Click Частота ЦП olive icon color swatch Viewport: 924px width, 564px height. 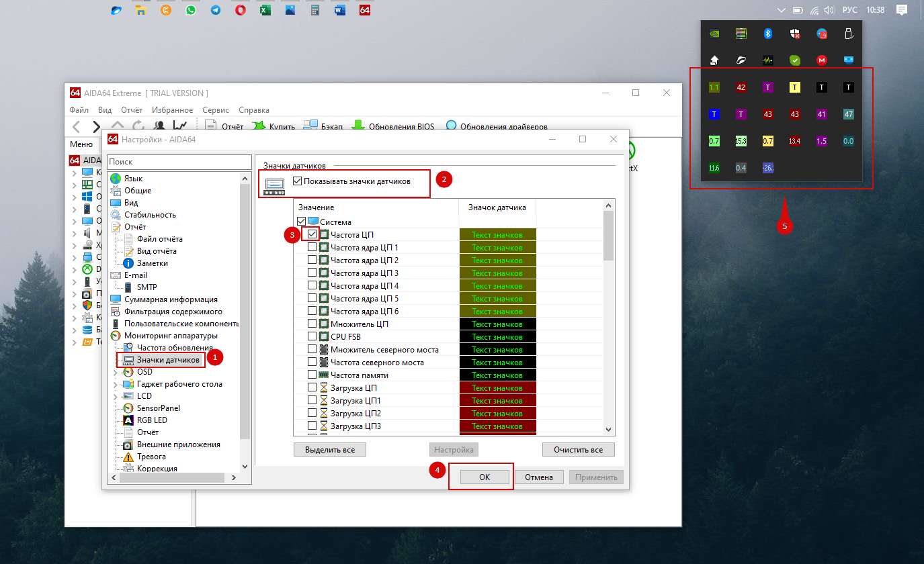click(497, 234)
